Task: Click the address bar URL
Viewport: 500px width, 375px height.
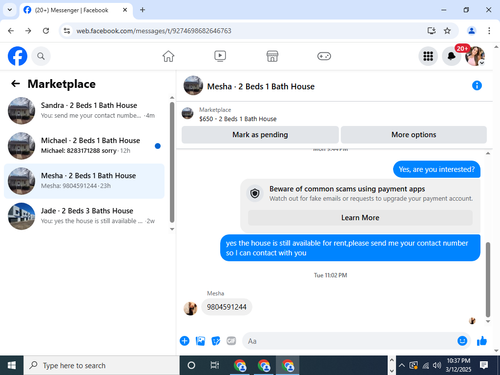Action: click(154, 31)
